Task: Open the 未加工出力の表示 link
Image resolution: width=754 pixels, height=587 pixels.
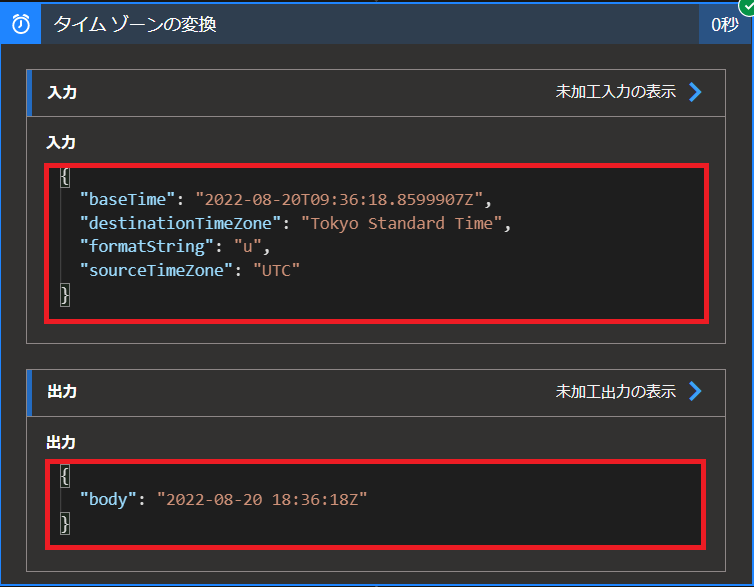Action: pyautogui.click(x=615, y=391)
